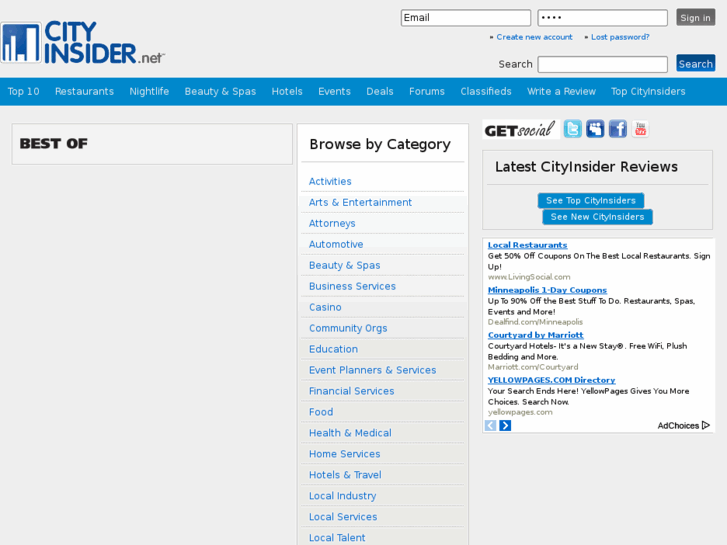Open the Health & Medical category
Viewport: 727px width, 545px height.
350,433
